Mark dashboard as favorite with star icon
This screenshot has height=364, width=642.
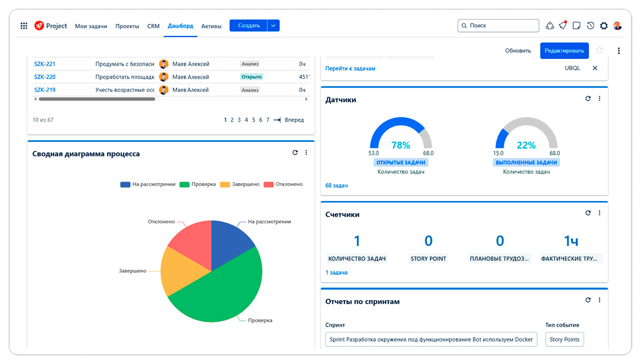coord(599,50)
